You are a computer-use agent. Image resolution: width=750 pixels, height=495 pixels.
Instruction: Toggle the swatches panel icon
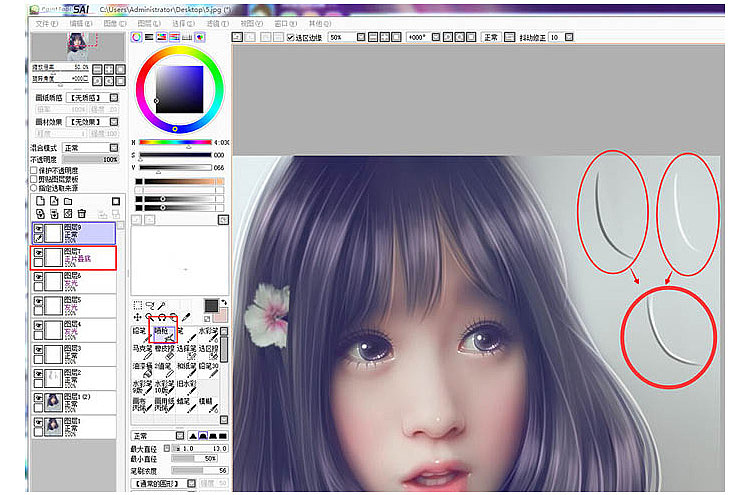tap(187, 37)
